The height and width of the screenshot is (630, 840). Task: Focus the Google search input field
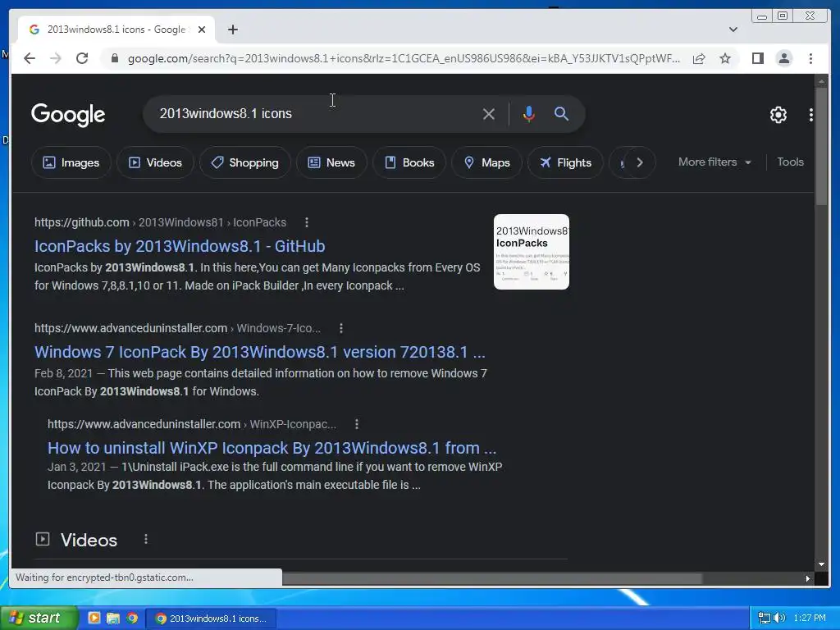[x=316, y=113]
